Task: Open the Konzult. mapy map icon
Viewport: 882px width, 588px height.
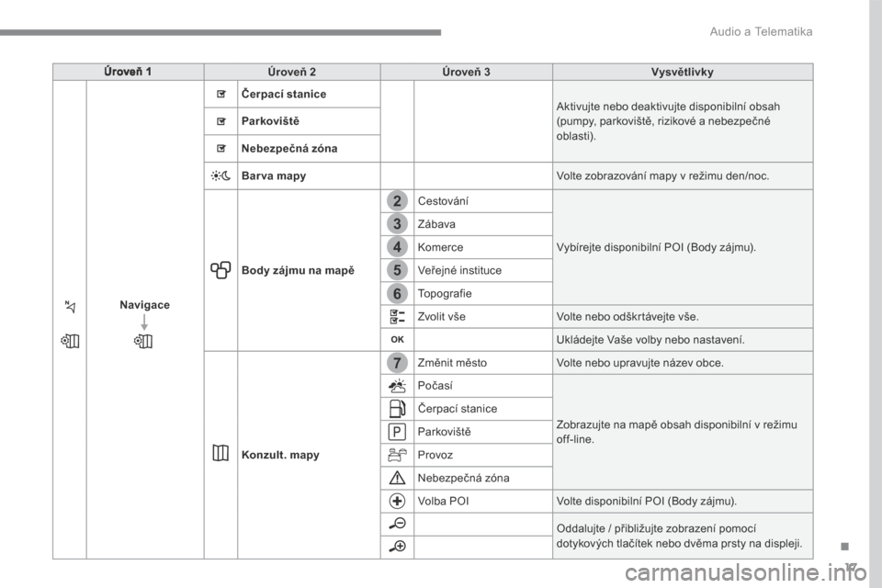Action: [220, 453]
